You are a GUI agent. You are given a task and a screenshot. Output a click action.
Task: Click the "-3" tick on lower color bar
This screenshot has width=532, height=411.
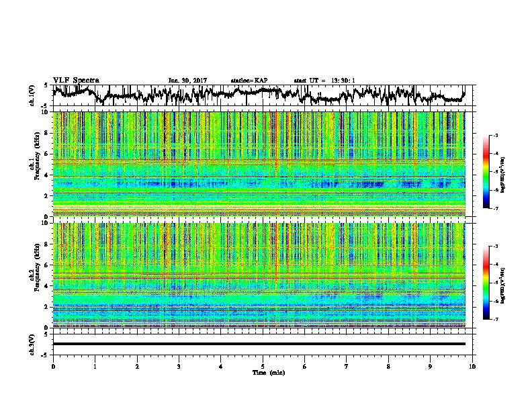point(495,246)
